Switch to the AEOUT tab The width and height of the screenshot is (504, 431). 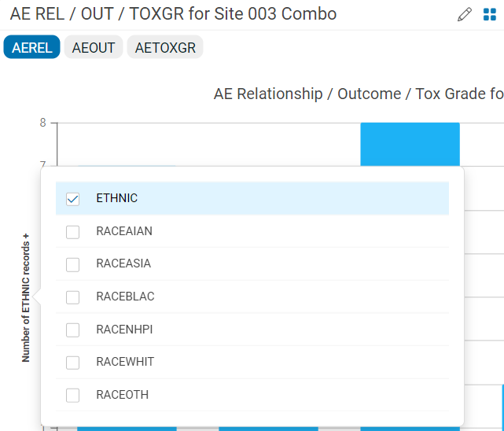pyautogui.click(x=94, y=47)
